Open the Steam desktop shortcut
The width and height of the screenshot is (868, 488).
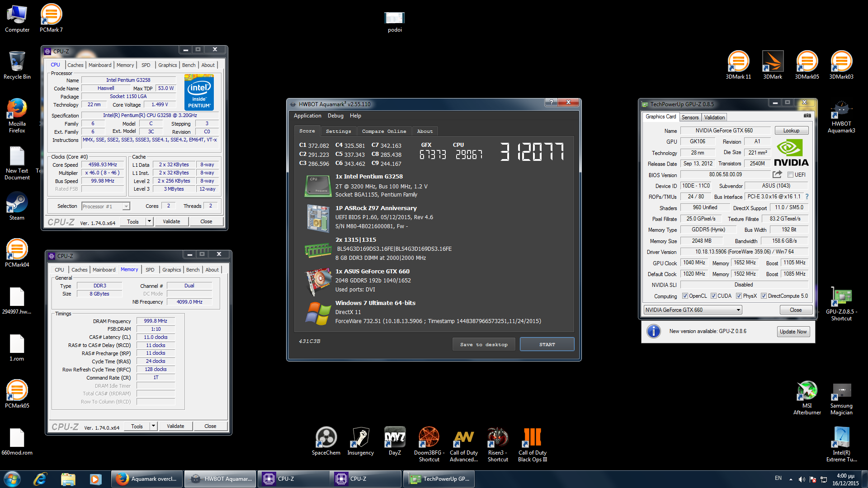pos(17,206)
